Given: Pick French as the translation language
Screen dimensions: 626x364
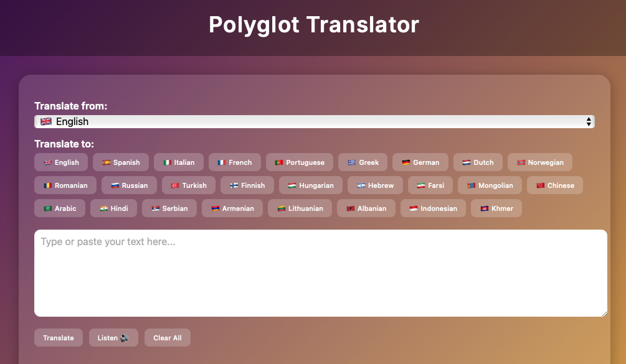Looking at the screenshot, I should [x=234, y=162].
